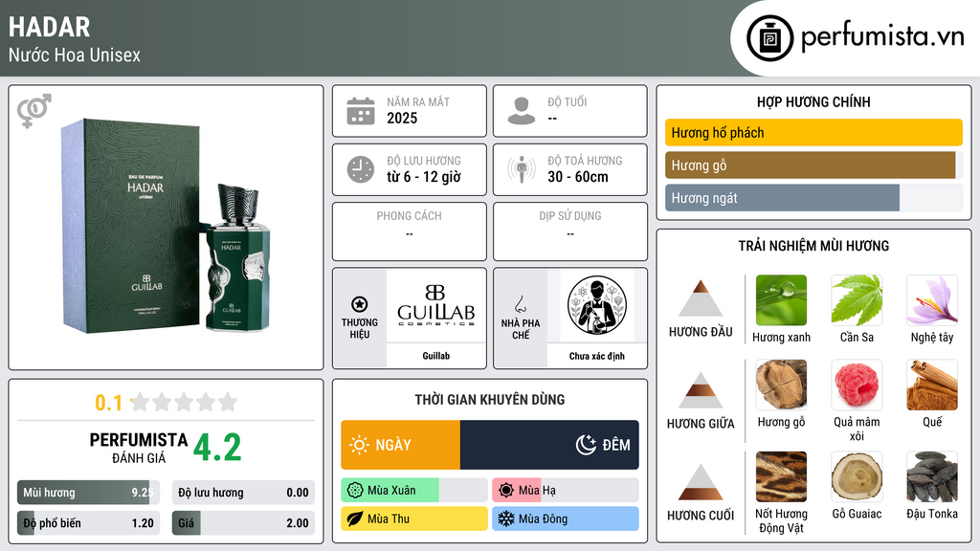Click the sun icon for Mùa Hạ
Screen dimensions: 980x551
click(x=506, y=490)
